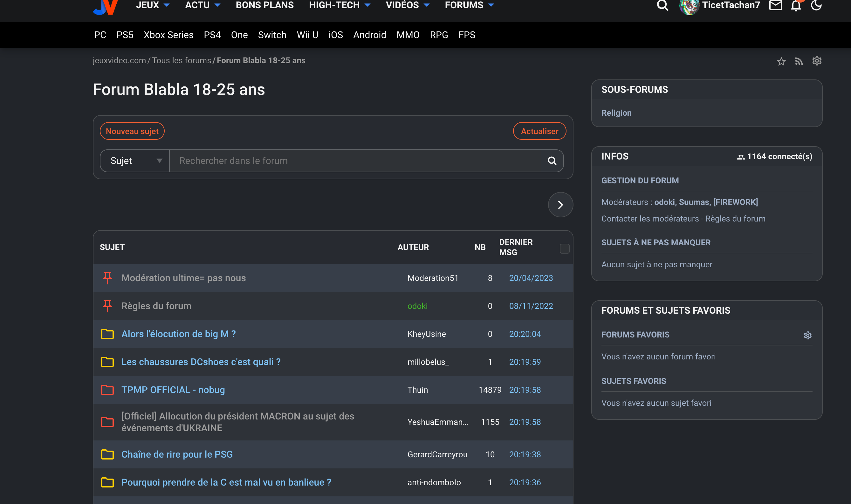
Task: Click author GerardCarreyrou
Action: tap(437, 454)
